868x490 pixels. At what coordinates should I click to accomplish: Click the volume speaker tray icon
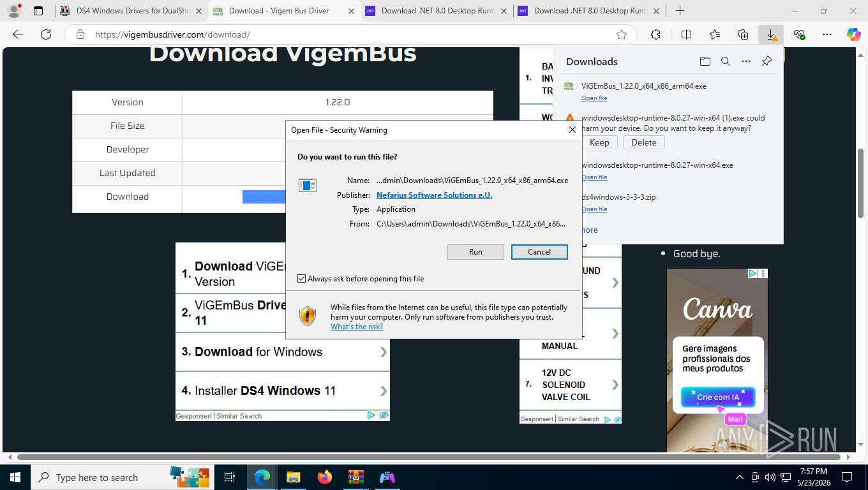[770, 477]
